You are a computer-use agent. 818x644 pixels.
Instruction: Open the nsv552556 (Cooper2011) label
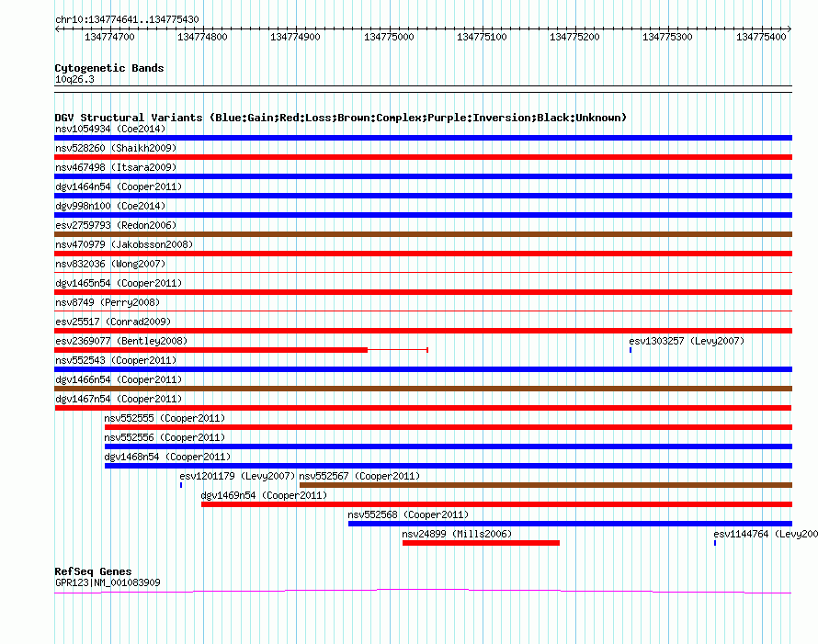[165, 437]
